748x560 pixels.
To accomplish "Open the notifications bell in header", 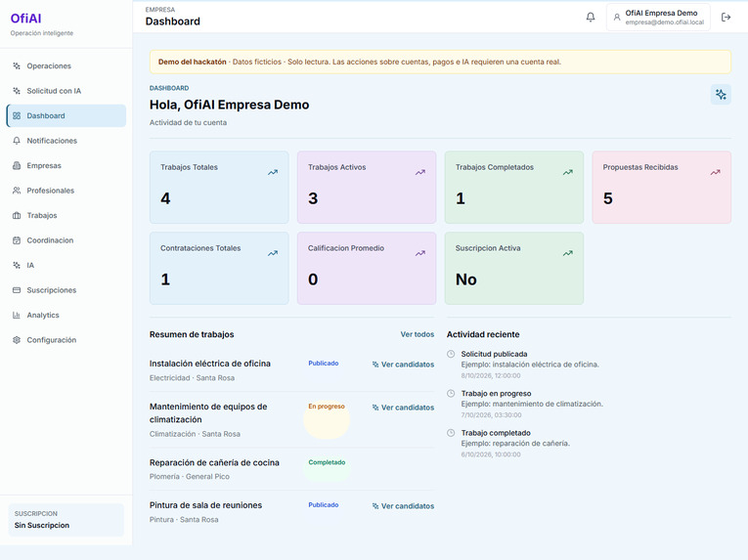I will click(591, 18).
